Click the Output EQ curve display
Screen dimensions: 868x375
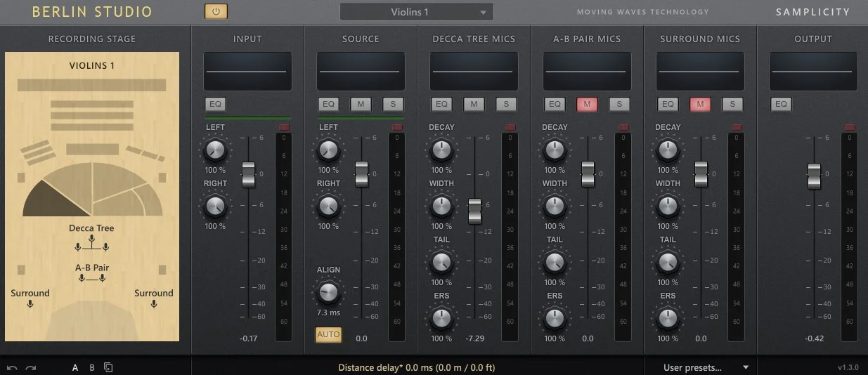point(814,71)
